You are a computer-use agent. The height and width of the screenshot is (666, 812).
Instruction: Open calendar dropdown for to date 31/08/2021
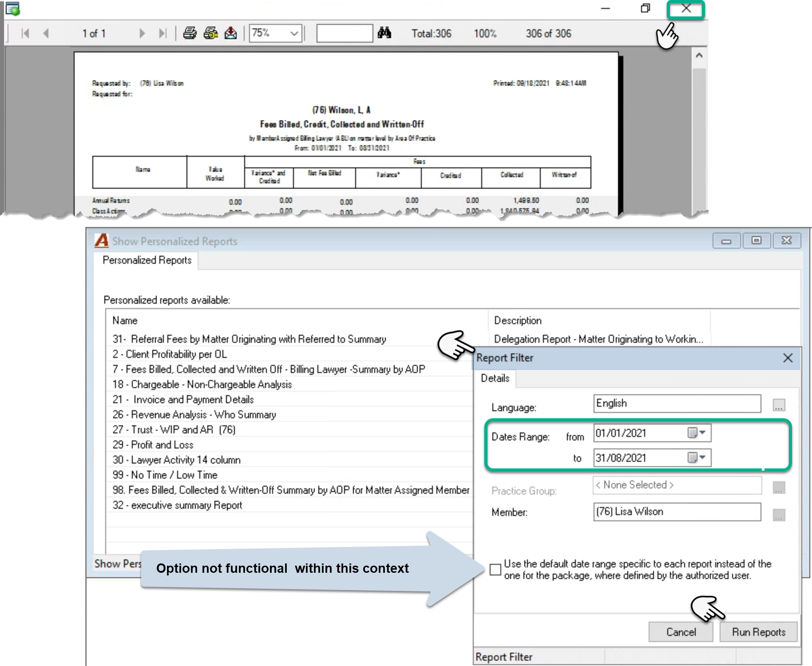click(x=697, y=457)
